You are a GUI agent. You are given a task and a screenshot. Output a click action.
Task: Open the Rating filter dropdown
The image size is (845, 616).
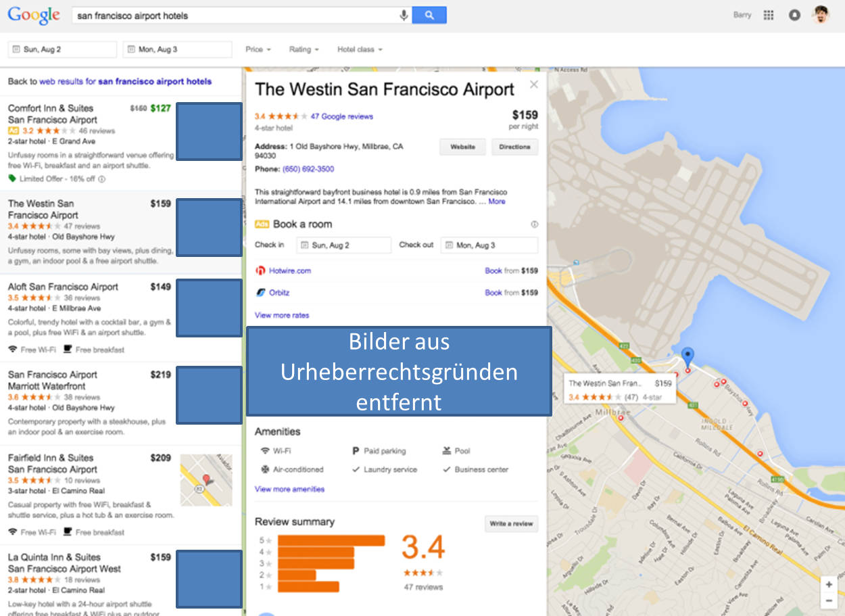point(304,49)
